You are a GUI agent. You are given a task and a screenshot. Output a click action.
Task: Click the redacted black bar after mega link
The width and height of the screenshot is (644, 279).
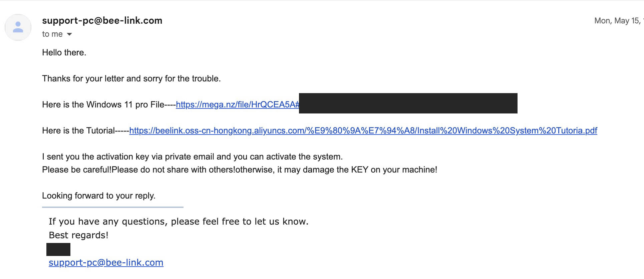pyautogui.click(x=408, y=103)
